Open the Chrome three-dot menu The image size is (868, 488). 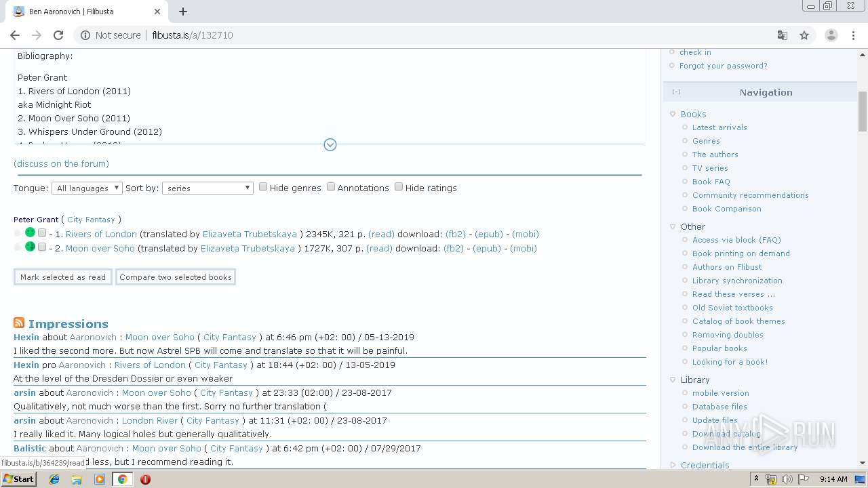(x=854, y=35)
